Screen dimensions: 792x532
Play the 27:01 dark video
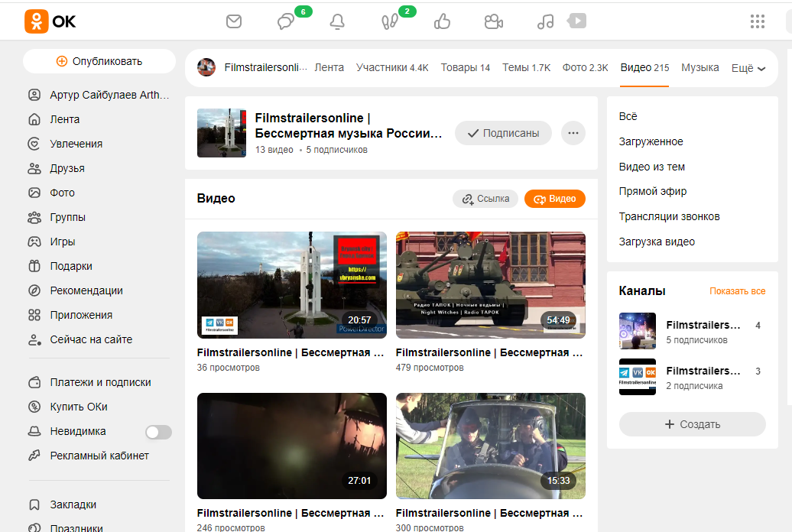coord(291,446)
